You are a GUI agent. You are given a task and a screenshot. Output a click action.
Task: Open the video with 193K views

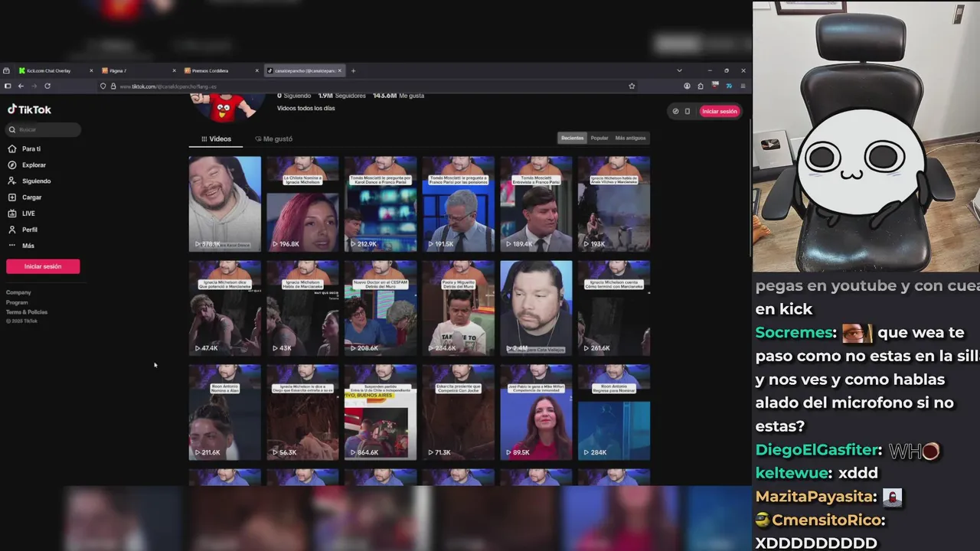[613, 204]
